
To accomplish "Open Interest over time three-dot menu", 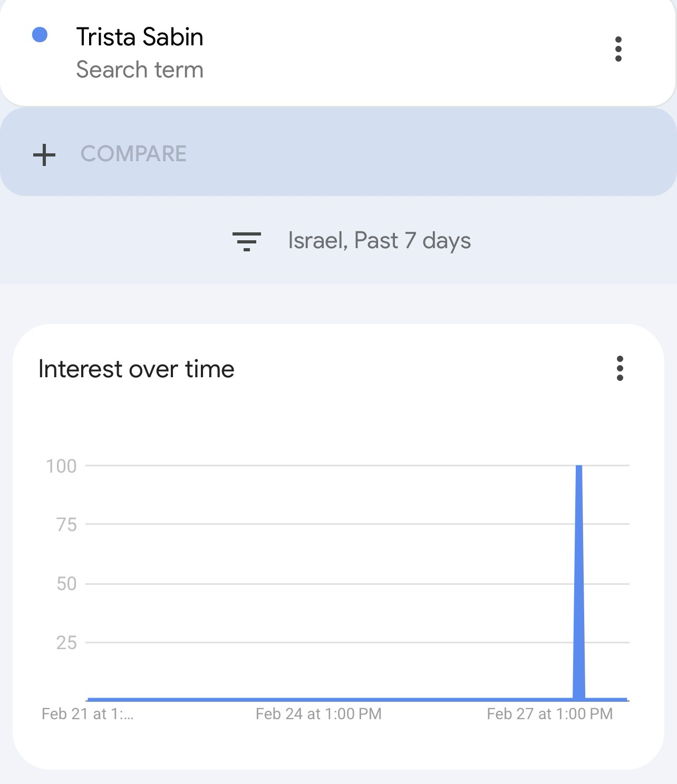I will (x=620, y=368).
